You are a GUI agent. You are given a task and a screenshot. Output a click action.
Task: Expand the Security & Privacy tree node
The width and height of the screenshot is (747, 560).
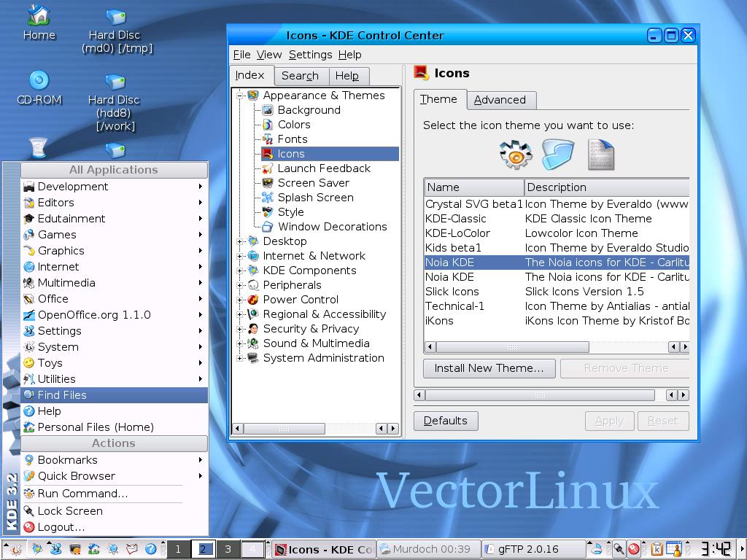240,329
